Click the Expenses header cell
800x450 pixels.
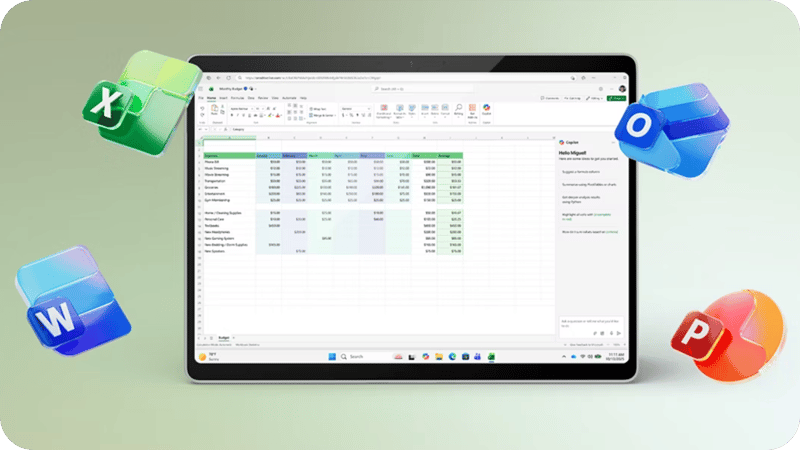(229, 156)
